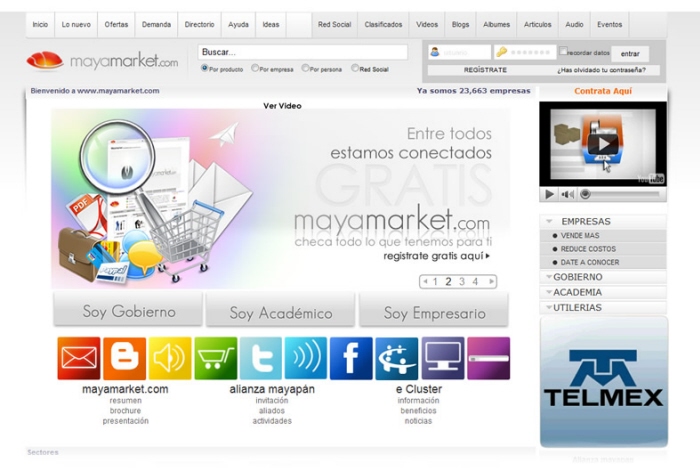Click the TELMEX advertisement banner

click(604, 382)
